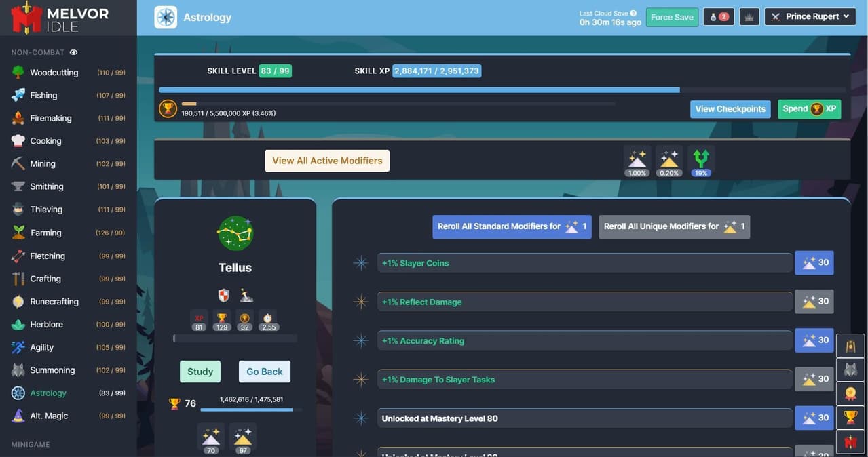Click the cloud save help icon
Screen dimensions: 868x457
coord(633,13)
